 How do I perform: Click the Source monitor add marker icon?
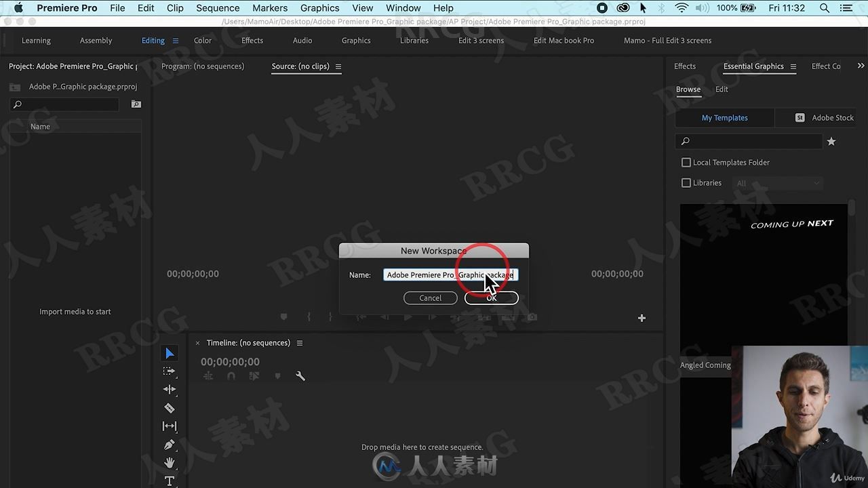(x=284, y=317)
